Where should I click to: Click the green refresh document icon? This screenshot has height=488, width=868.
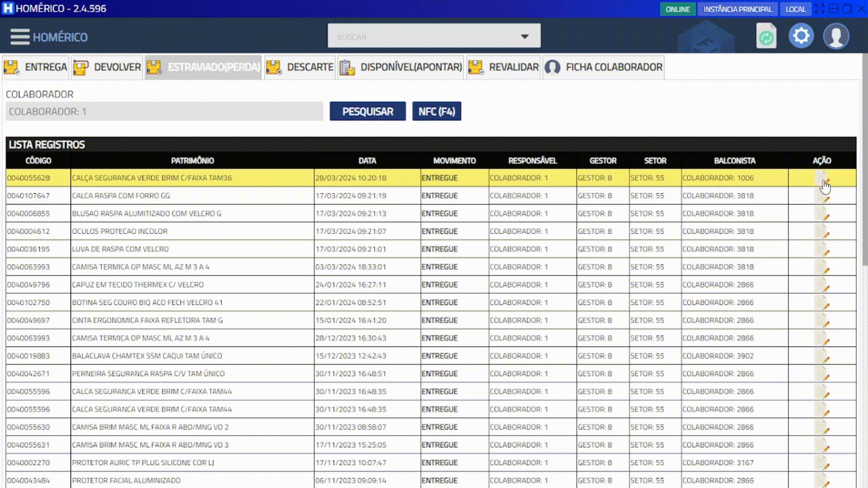tap(766, 36)
